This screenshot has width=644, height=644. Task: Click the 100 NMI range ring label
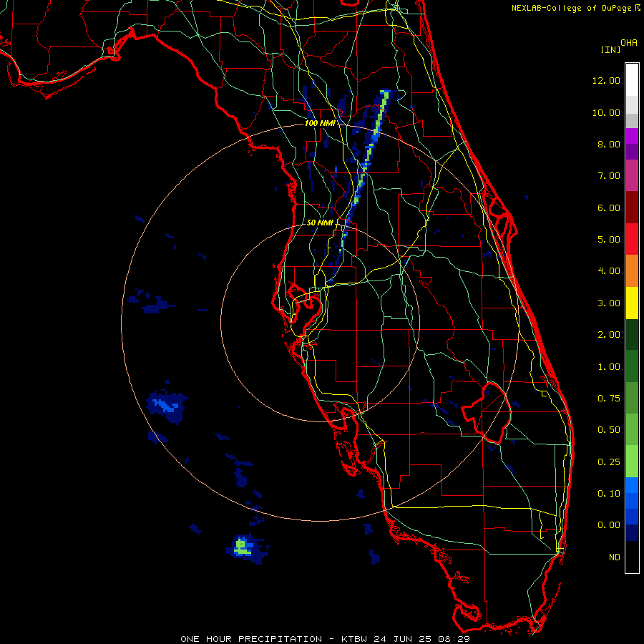point(320,123)
